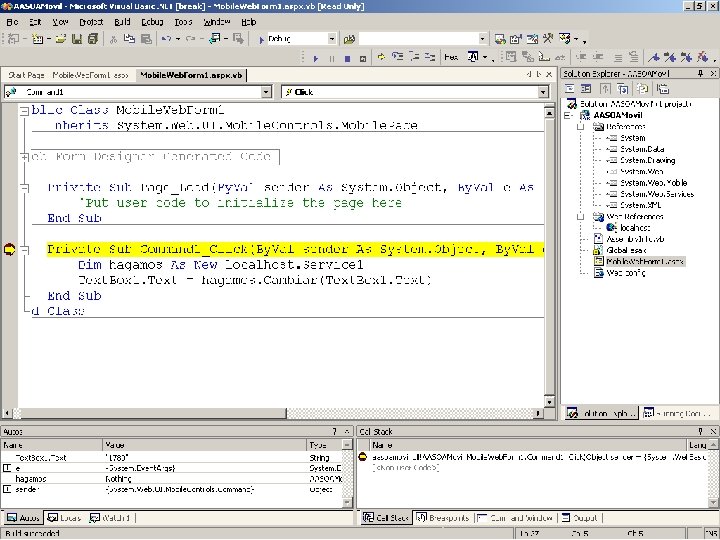The width and height of the screenshot is (720, 540).
Task: Click the TextBox1.Text value cell in Autos
Action: pos(204,458)
